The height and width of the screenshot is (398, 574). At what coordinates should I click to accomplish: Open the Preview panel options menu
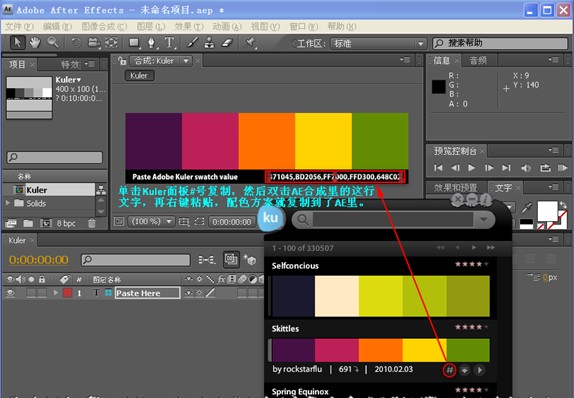pyautogui.click(x=553, y=150)
